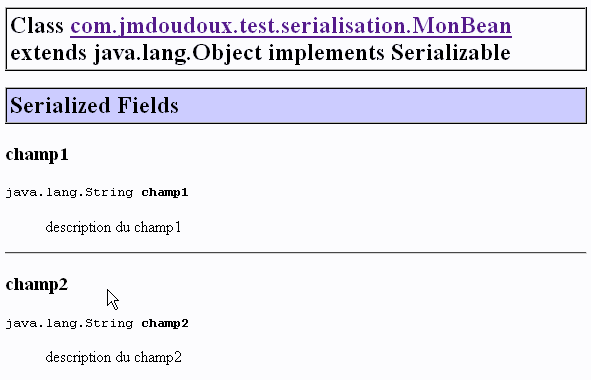Click the bold champ1 name in the declaration
The image size is (591, 380).
[165, 193]
